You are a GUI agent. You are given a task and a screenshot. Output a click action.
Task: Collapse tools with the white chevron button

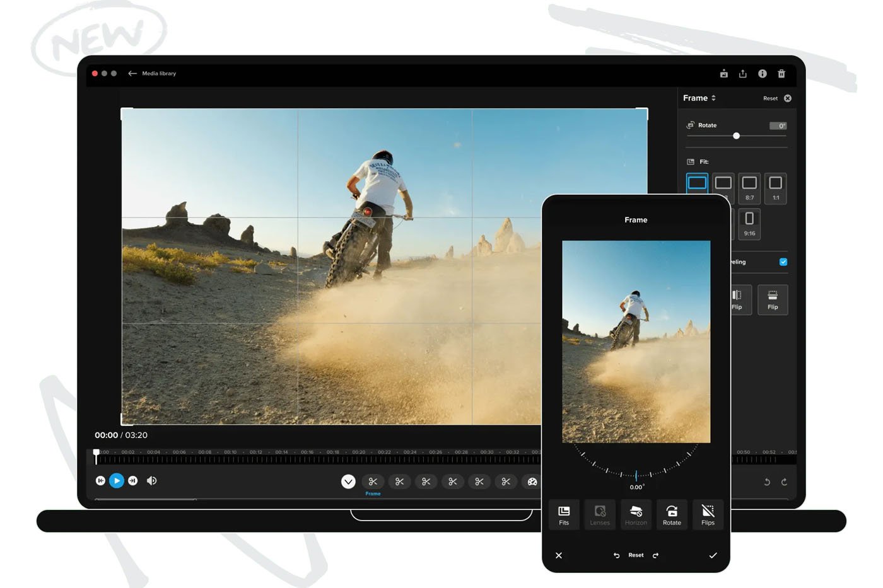348,481
